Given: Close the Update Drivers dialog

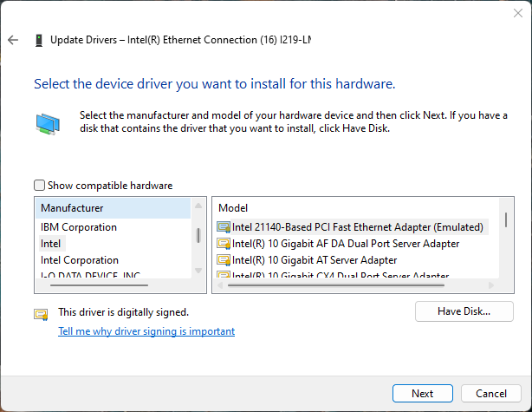Looking at the screenshot, I should point(518,13).
